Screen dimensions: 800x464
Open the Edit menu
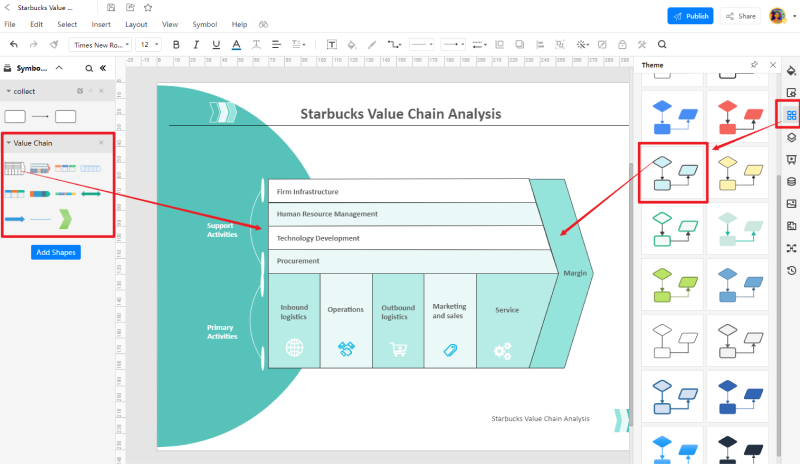pyautogui.click(x=36, y=24)
